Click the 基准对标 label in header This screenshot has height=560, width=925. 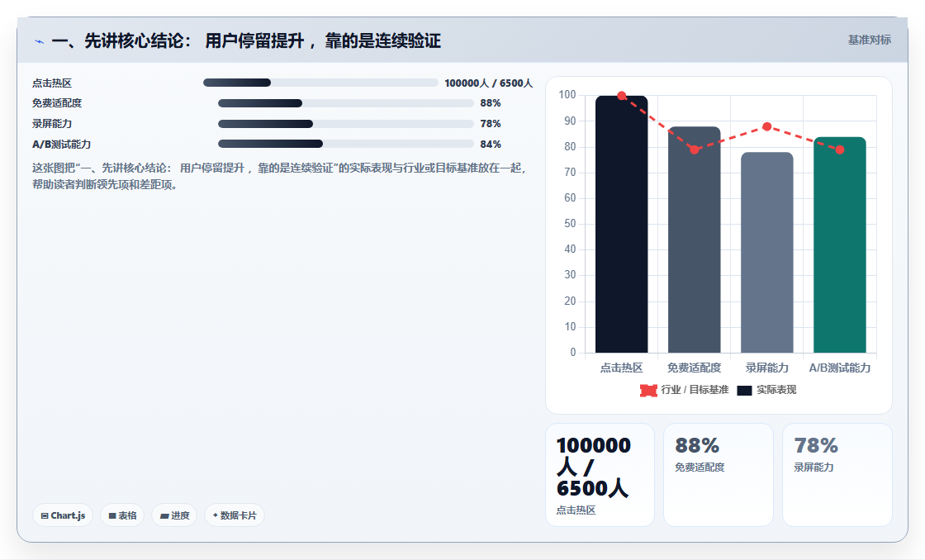pyautogui.click(x=870, y=40)
